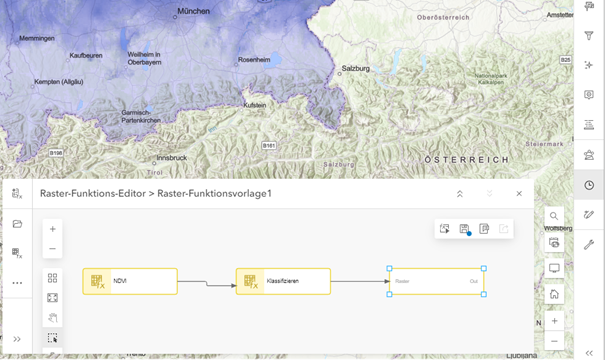Image resolution: width=605 pixels, height=360 pixels.
Task: Click the monitor/fullscreen map widget
Action: tap(554, 268)
